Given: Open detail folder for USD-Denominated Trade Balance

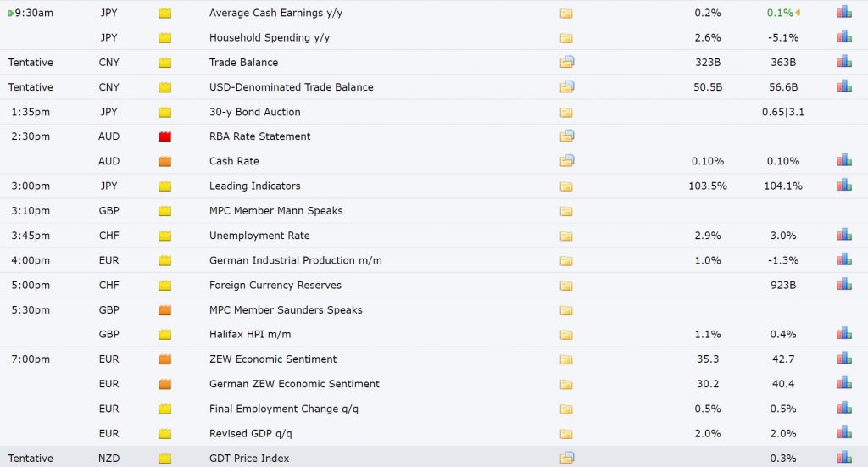Looking at the screenshot, I should (x=566, y=86).
